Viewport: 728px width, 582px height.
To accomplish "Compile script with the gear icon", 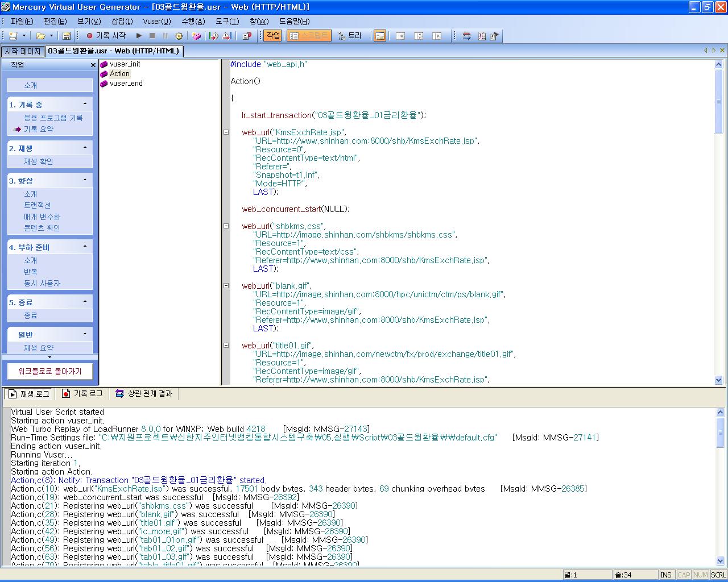I will click(x=179, y=36).
